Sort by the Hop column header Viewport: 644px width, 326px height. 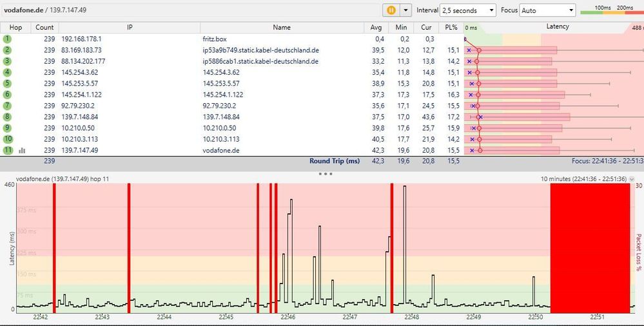tap(15, 28)
